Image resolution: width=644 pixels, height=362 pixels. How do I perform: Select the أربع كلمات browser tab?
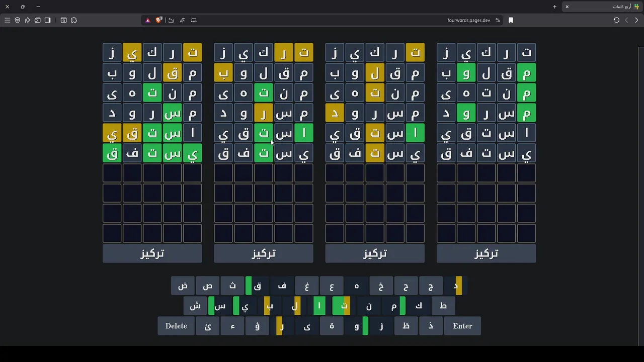tap(602, 7)
